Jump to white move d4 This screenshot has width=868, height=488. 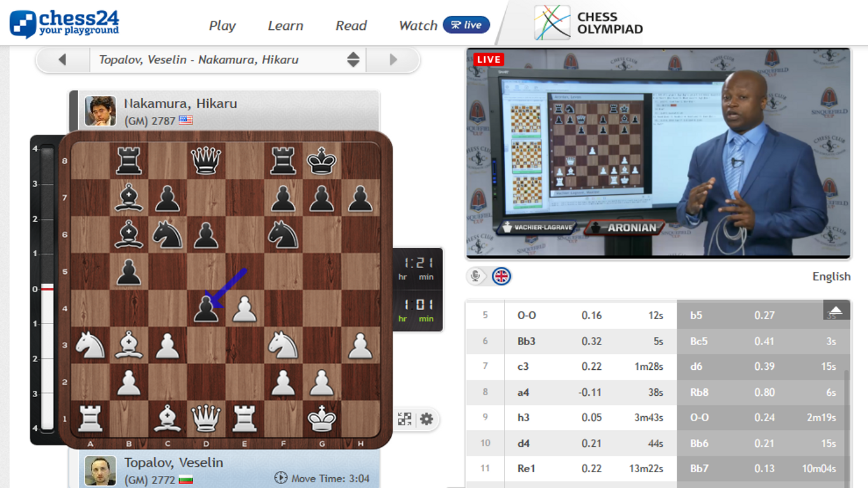[x=523, y=444]
